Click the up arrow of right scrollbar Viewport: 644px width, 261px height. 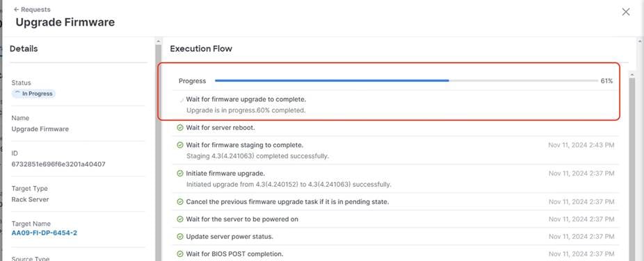pos(640,41)
